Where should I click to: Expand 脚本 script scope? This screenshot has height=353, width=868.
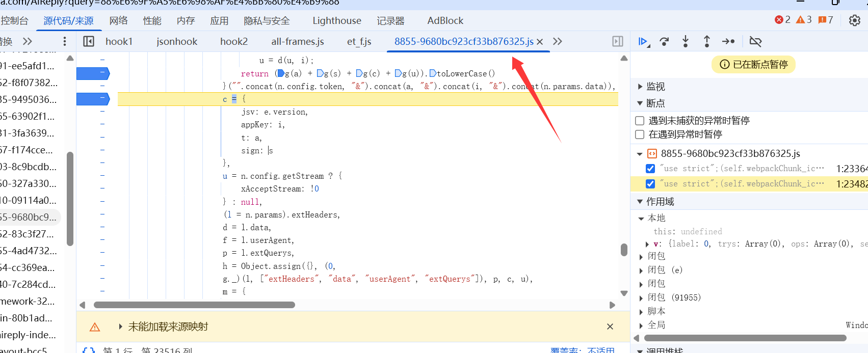[x=642, y=312]
